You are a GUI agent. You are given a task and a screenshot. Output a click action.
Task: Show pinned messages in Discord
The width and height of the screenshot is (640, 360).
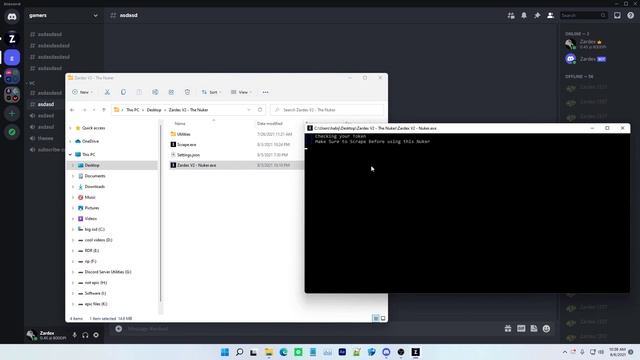(x=537, y=16)
